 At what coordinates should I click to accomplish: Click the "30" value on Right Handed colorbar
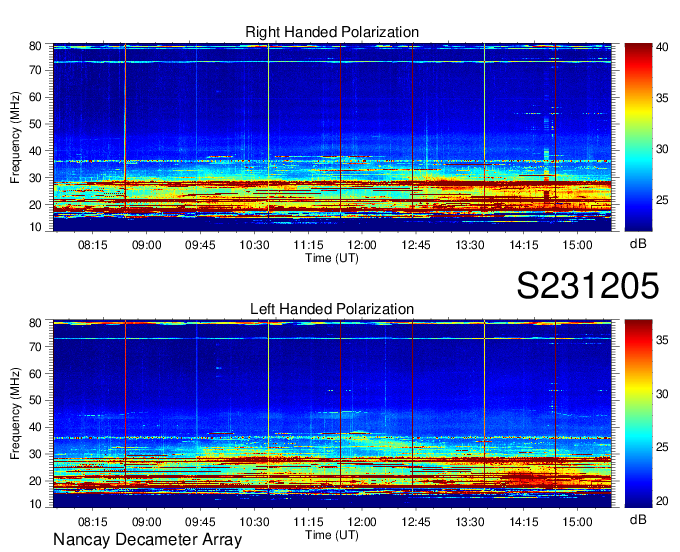point(662,149)
